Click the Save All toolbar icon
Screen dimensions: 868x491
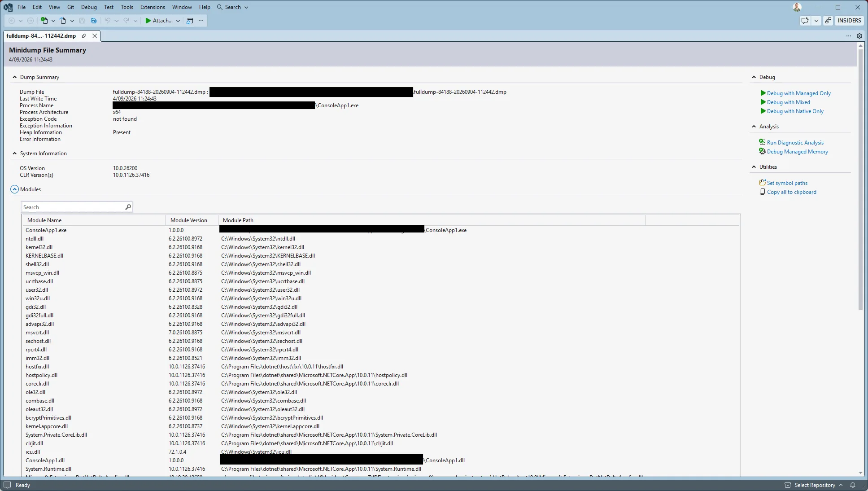(93, 21)
